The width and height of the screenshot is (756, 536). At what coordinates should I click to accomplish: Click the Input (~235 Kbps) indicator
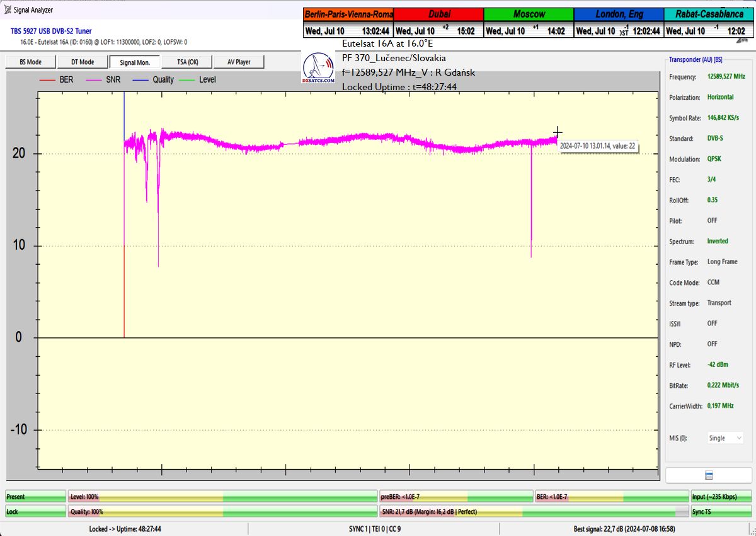721,497
